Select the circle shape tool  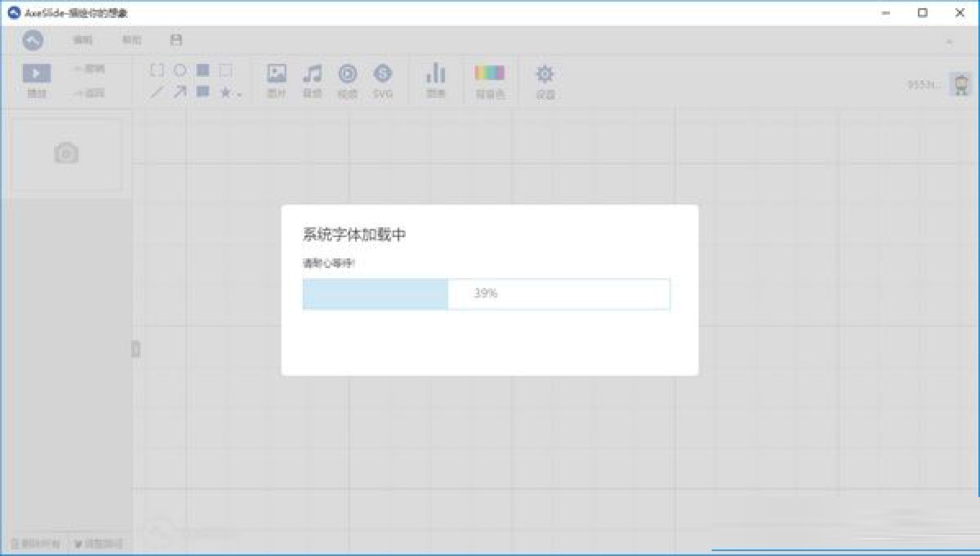point(180,70)
